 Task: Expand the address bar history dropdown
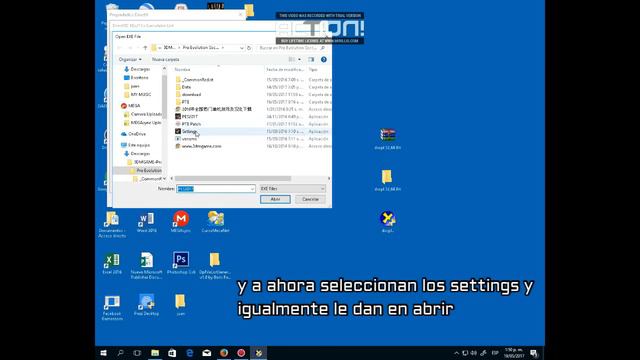[242, 48]
